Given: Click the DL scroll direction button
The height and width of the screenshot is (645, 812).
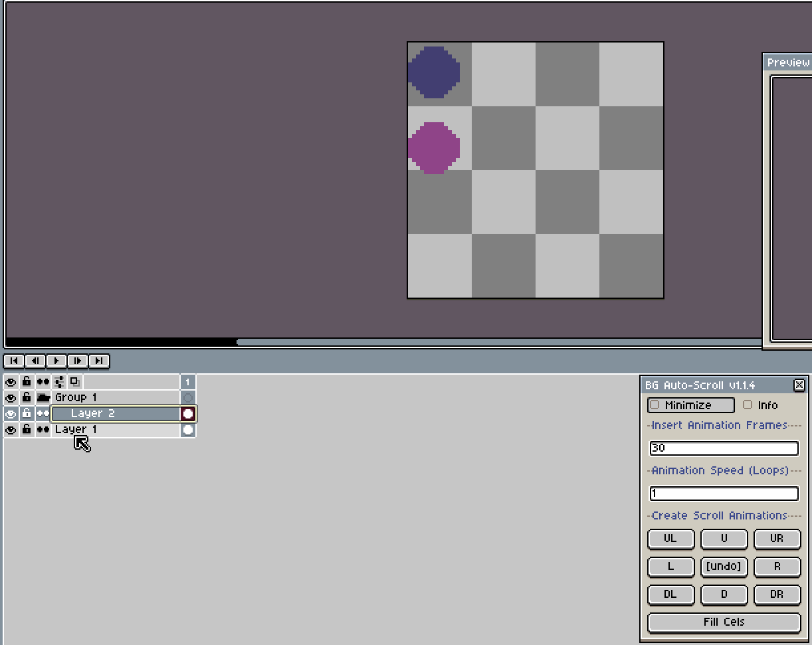Looking at the screenshot, I should tap(670, 595).
